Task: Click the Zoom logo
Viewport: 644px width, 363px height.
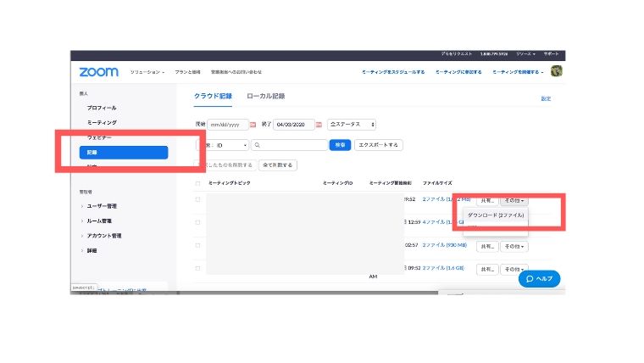Action: [x=98, y=72]
